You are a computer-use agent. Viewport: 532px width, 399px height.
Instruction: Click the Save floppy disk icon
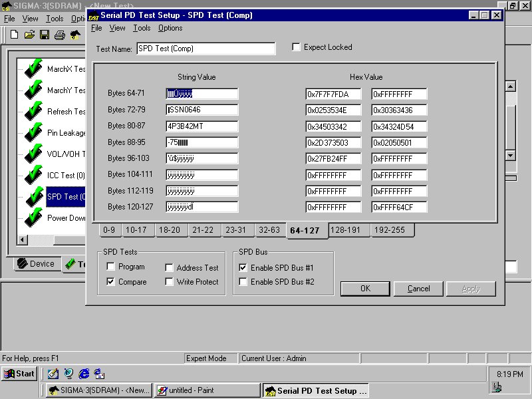(45, 35)
